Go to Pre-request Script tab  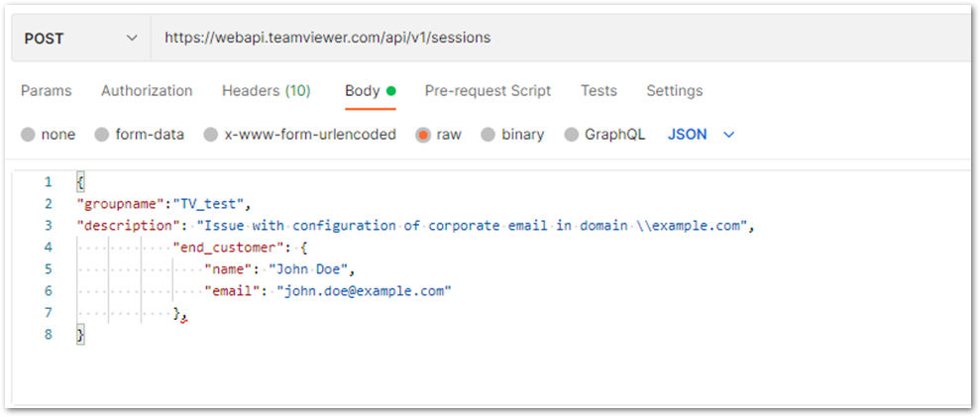pyautogui.click(x=489, y=91)
